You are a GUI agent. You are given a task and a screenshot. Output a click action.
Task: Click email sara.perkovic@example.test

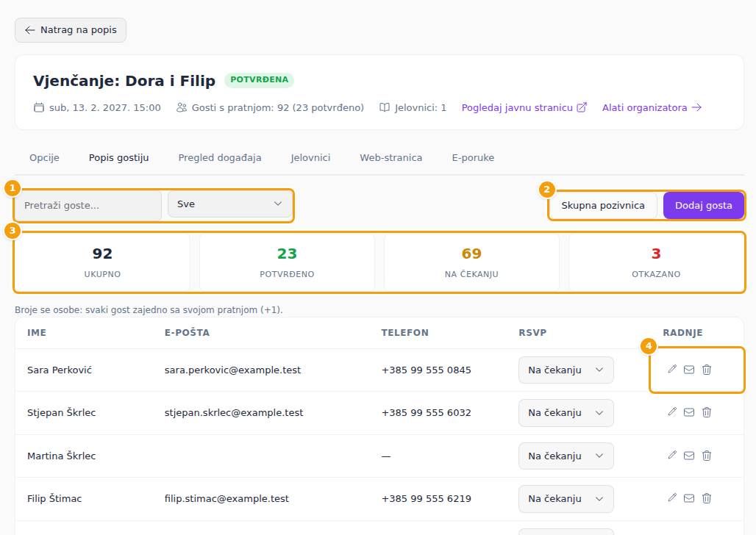click(x=232, y=370)
